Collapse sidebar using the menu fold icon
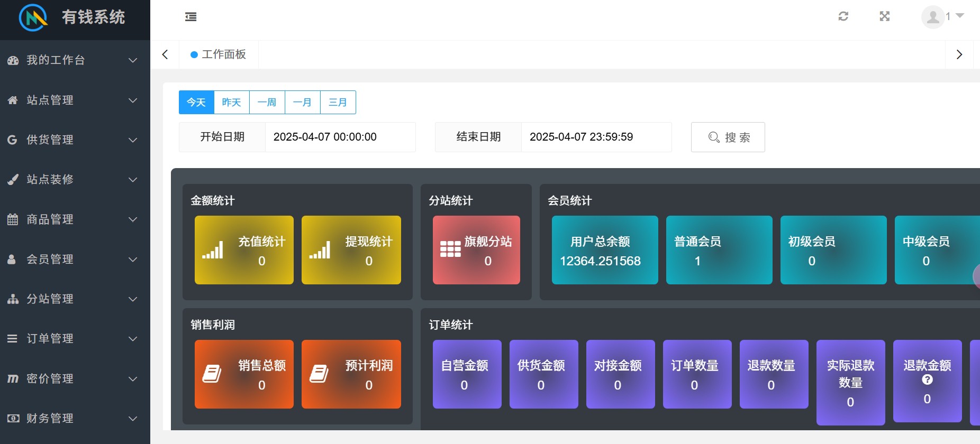Image resolution: width=980 pixels, height=444 pixels. point(190,17)
